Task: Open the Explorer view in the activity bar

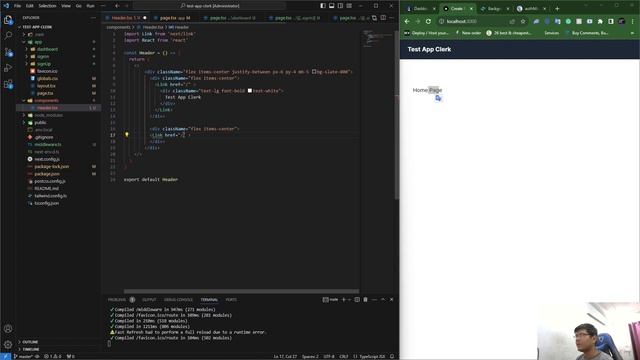Action: pyautogui.click(x=8, y=20)
